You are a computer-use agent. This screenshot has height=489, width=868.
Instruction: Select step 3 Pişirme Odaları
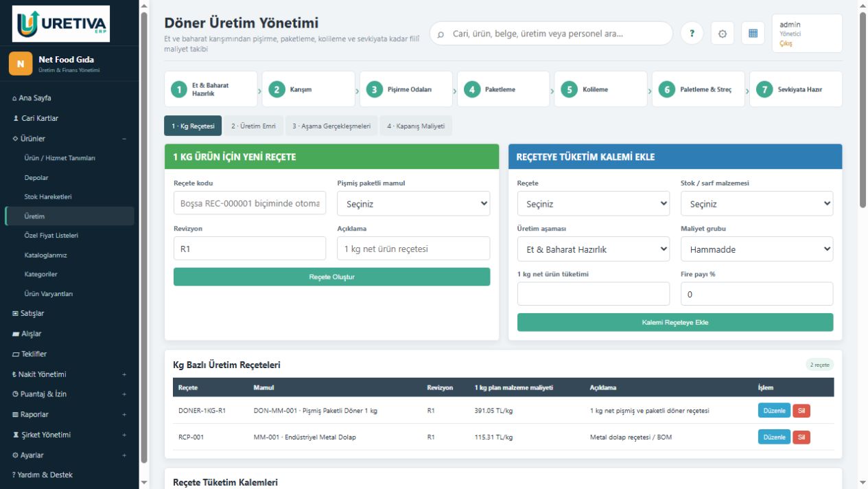(406, 89)
